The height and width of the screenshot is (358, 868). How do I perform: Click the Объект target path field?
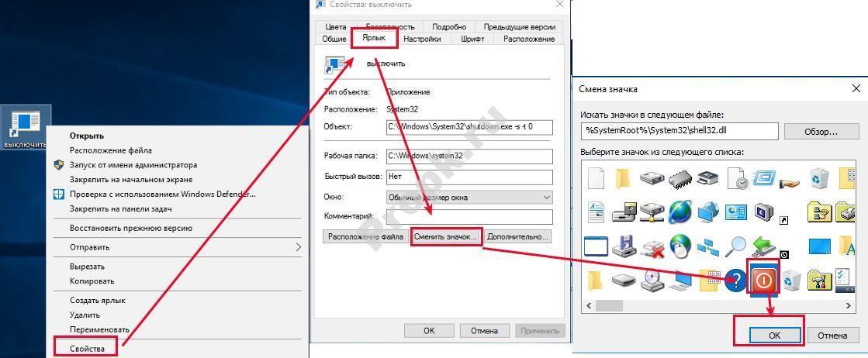click(469, 127)
